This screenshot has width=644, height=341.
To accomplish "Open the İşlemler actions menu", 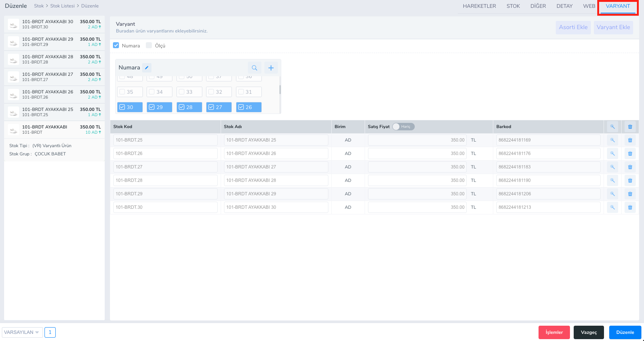I will pyautogui.click(x=554, y=332).
